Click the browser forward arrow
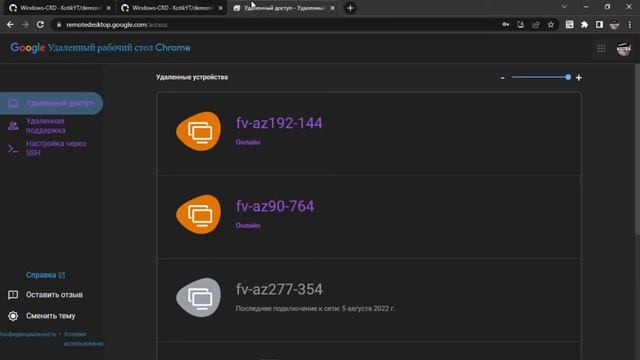 click(25, 24)
